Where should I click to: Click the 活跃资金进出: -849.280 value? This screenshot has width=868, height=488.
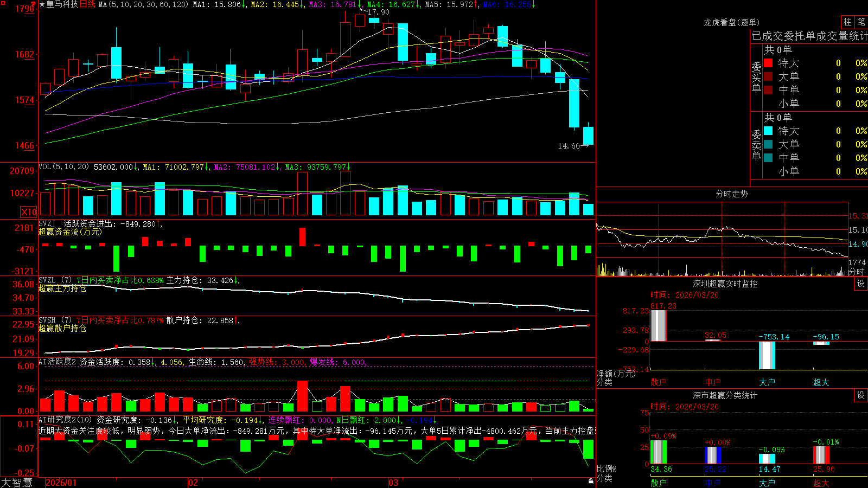point(112,223)
